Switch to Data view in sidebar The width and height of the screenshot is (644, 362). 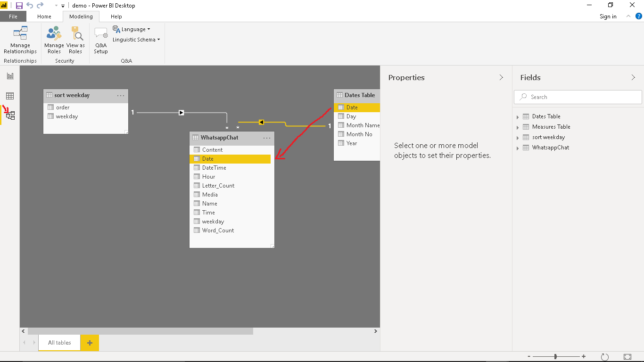click(10, 96)
